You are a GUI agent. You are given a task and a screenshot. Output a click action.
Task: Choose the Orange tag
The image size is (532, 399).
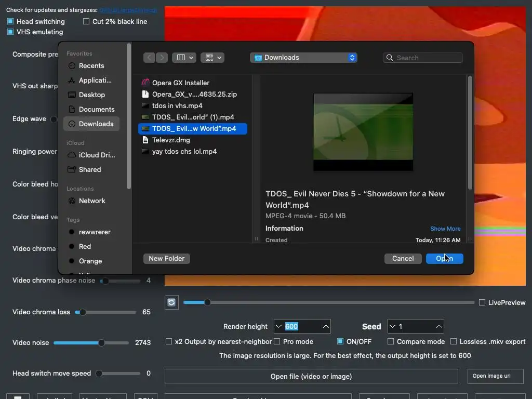(91, 261)
